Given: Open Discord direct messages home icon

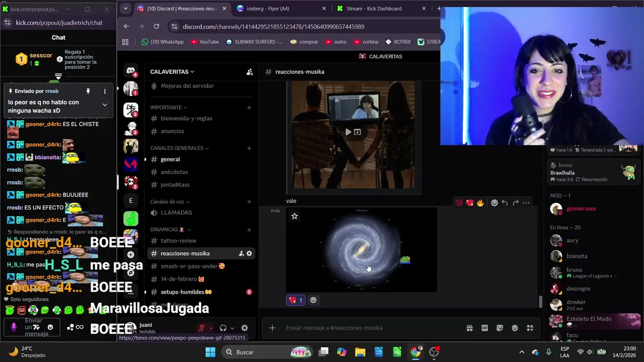Looking at the screenshot, I should coord(131,71).
